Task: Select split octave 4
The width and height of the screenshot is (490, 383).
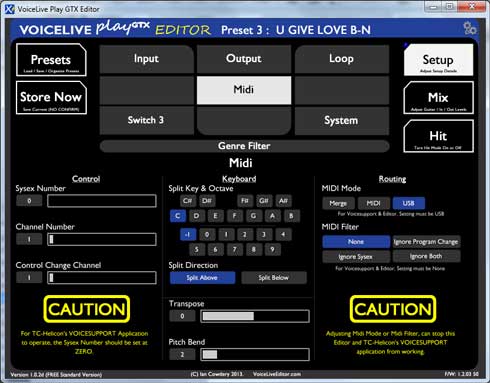Action: [283, 234]
